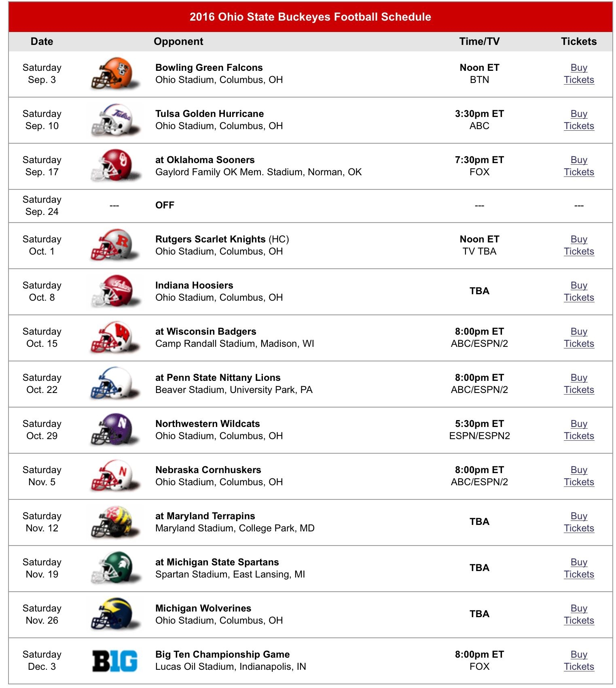
Task: Click the Wisconsin Badgers helmet icon
Action: coord(115,338)
